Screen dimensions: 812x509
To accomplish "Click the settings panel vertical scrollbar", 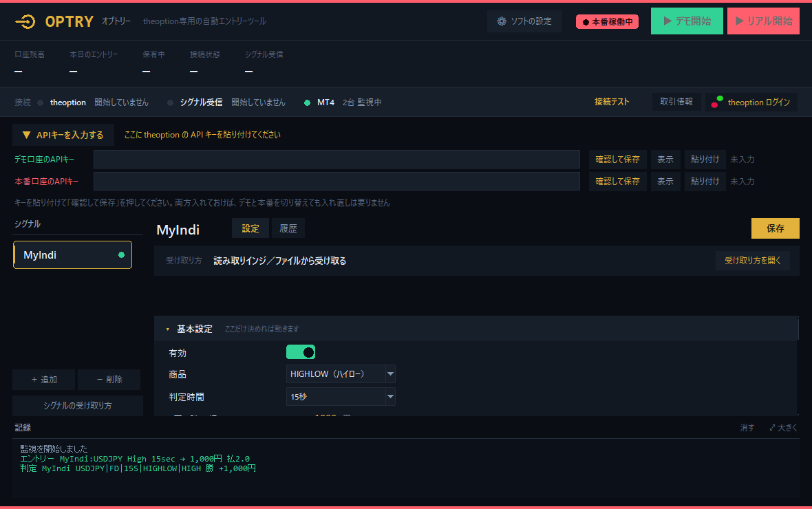I will 798,329.
